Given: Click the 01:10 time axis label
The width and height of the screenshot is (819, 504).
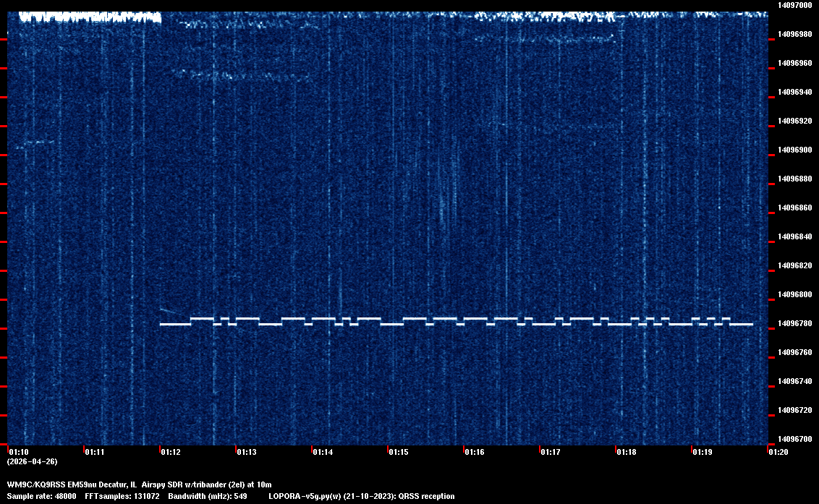Looking at the screenshot, I should pos(19,452).
